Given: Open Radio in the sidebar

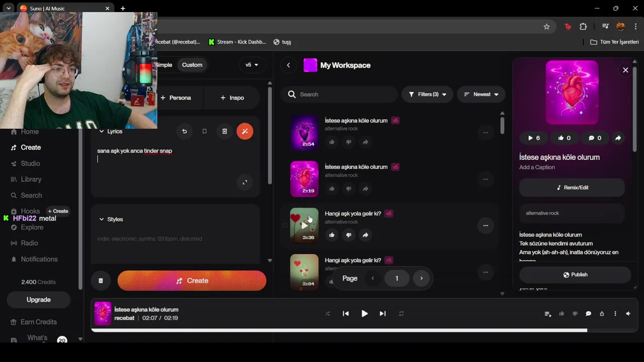Looking at the screenshot, I should coord(24,243).
